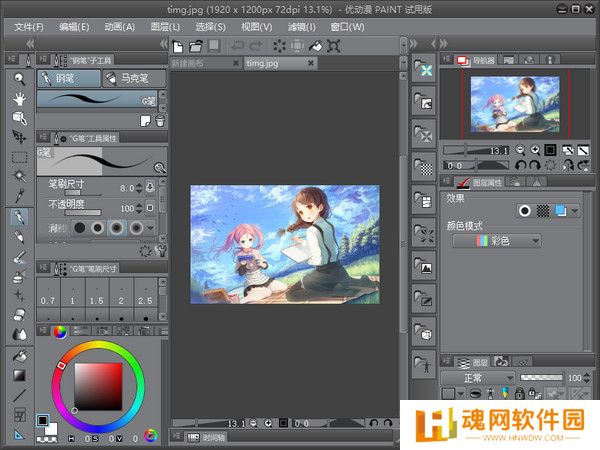Image resolution: width=600 pixels, height=450 pixels.
Task: Select the Operation object tool
Action: [x=19, y=118]
